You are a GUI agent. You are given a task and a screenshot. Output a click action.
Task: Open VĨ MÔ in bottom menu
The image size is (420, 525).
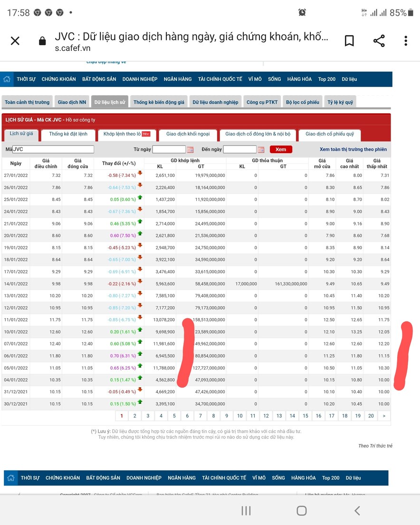pos(259,478)
